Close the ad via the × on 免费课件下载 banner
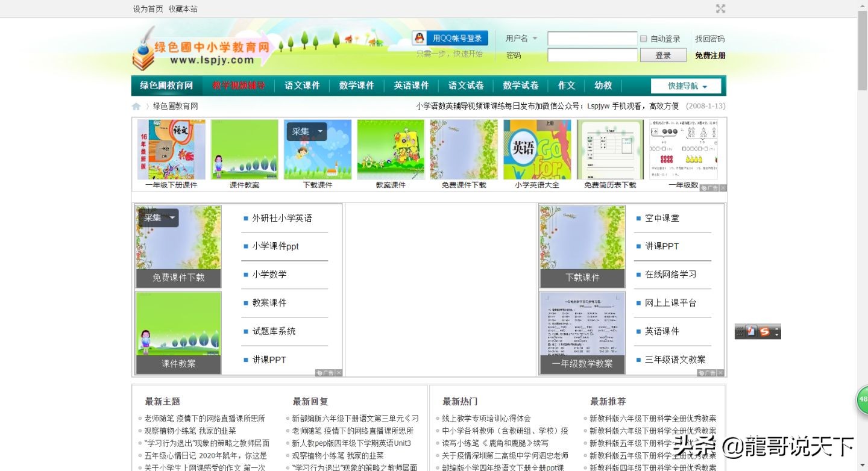 tap(340, 373)
